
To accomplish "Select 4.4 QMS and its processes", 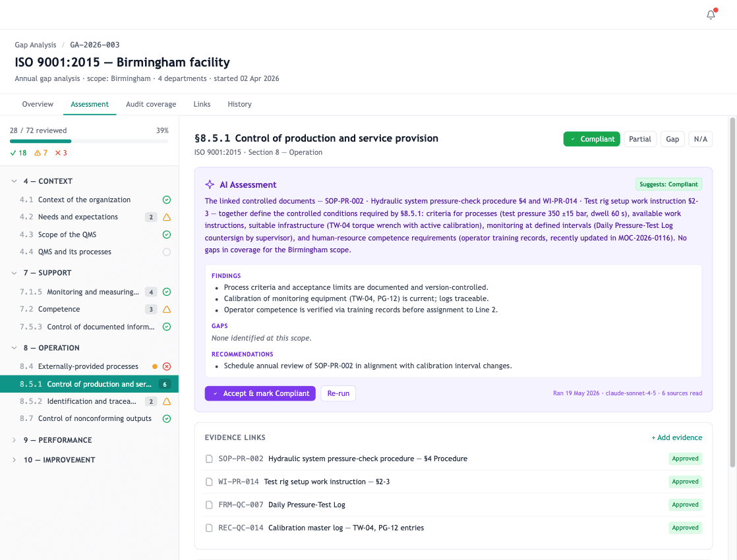I will (x=89, y=252).
